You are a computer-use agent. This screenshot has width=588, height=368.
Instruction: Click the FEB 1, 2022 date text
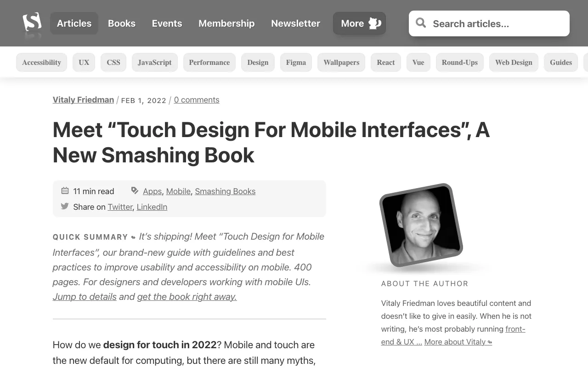[x=144, y=100]
